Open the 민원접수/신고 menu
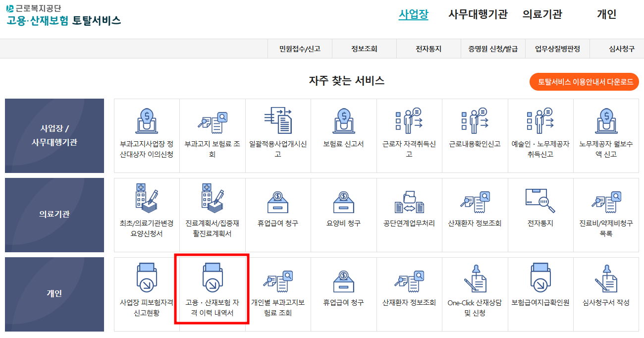The width and height of the screenshot is (644, 338). 300,49
